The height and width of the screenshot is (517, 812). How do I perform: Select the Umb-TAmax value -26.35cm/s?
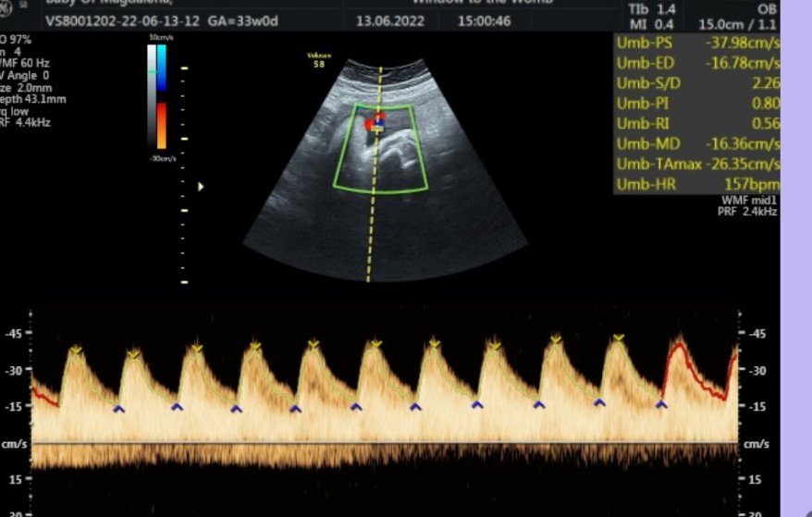click(x=742, y=165)
